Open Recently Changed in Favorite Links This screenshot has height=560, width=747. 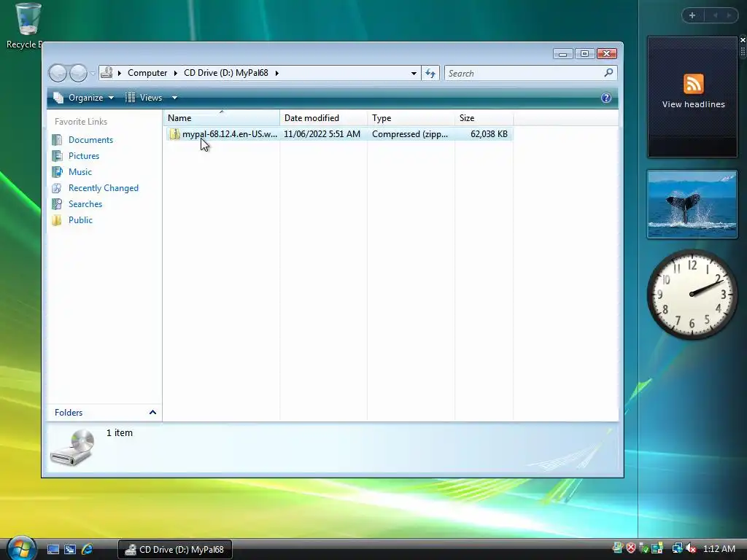tap(104, 188)
